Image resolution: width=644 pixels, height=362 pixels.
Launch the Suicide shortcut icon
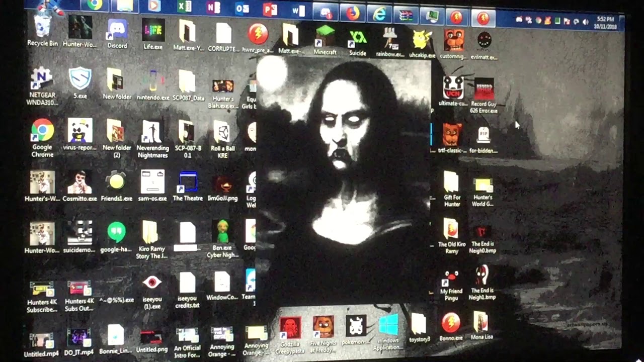tap(358, 41)
